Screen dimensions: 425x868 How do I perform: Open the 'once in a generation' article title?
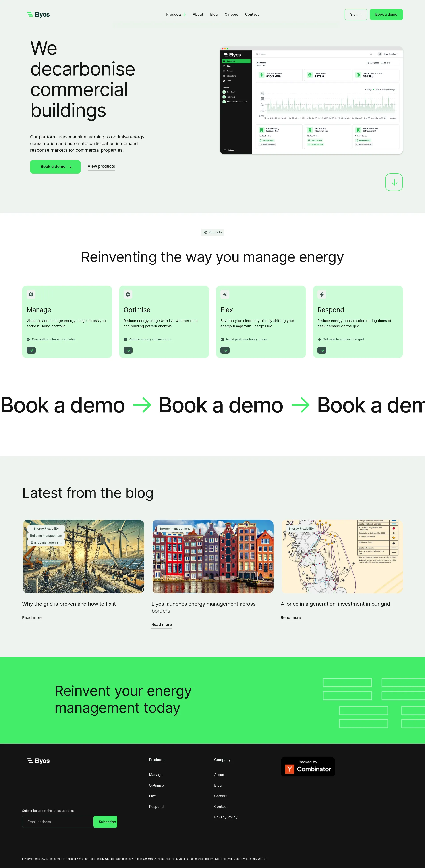(335, 604)
